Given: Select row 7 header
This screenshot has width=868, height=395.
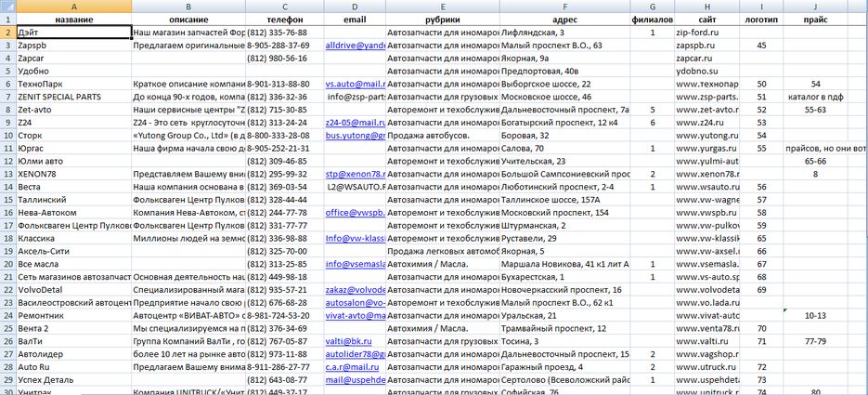Looking at the screenshot, I should (7, 97).
